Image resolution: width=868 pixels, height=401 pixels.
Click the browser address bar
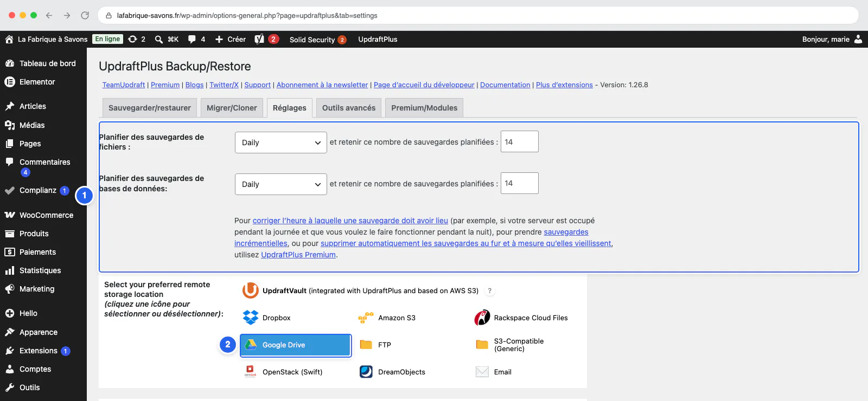pos(477,15)
